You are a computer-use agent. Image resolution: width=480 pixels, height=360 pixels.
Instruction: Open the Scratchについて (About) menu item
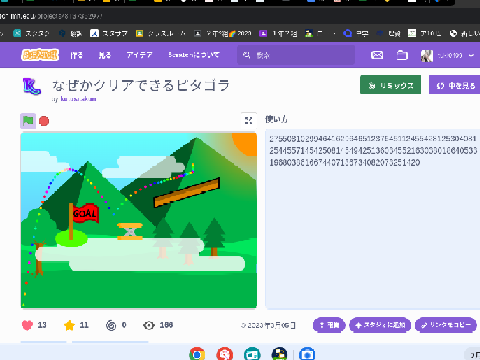point(194,55)
